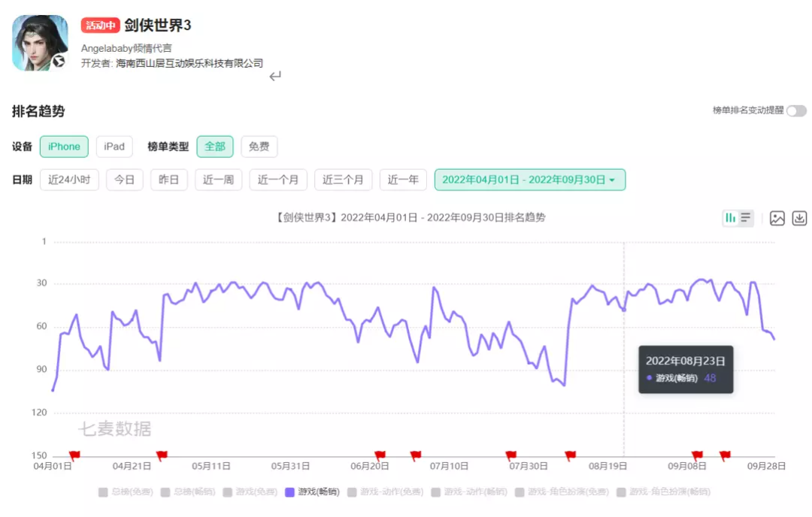The image size is (812, 517).
Task: Select 免费 chart type
Action: tap(259, 147)
